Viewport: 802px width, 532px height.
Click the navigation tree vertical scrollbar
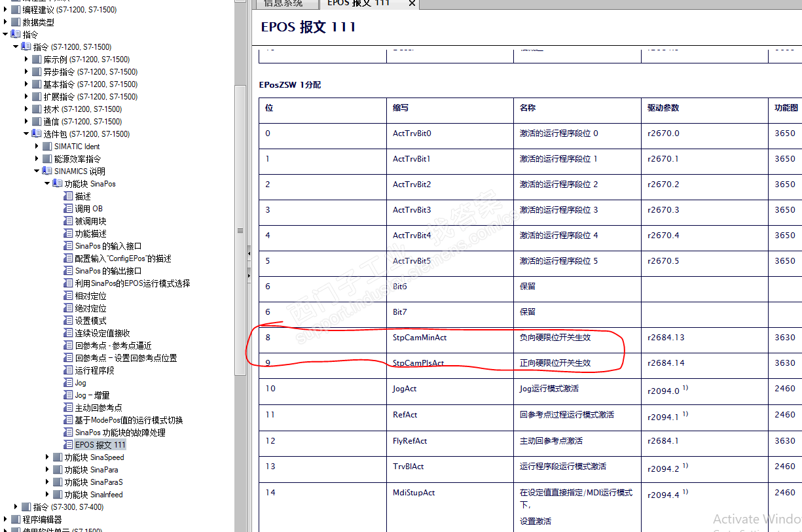(240, 230)
